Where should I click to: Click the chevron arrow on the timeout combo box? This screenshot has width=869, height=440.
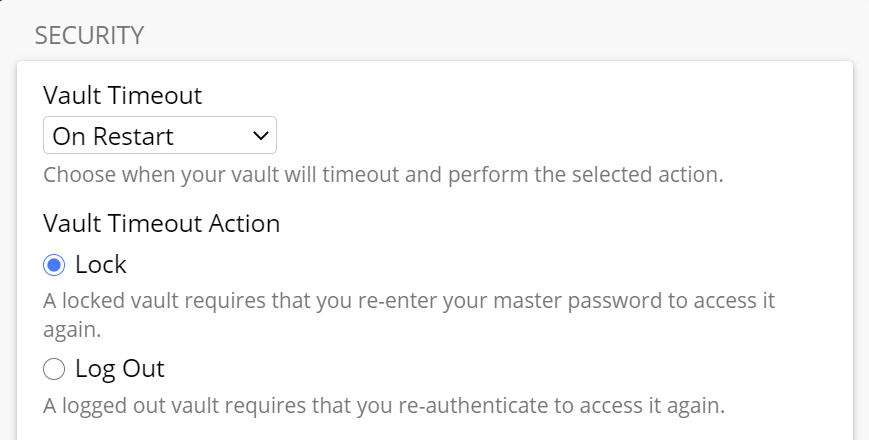tap(261, 136)
